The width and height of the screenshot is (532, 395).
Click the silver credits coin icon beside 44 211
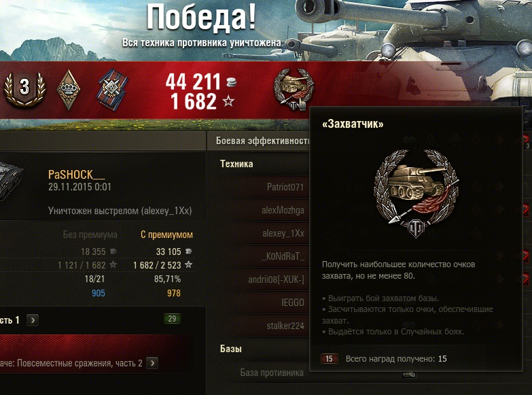pos(231,82)
